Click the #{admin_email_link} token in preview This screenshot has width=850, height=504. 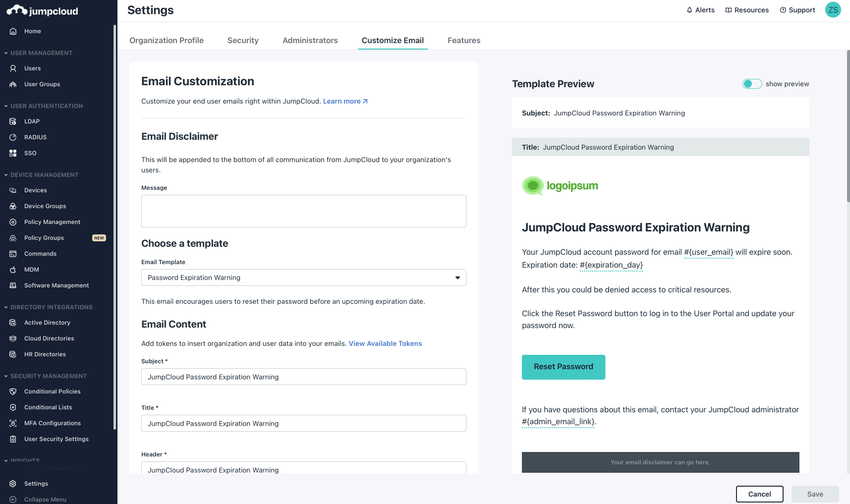(558, 422)
